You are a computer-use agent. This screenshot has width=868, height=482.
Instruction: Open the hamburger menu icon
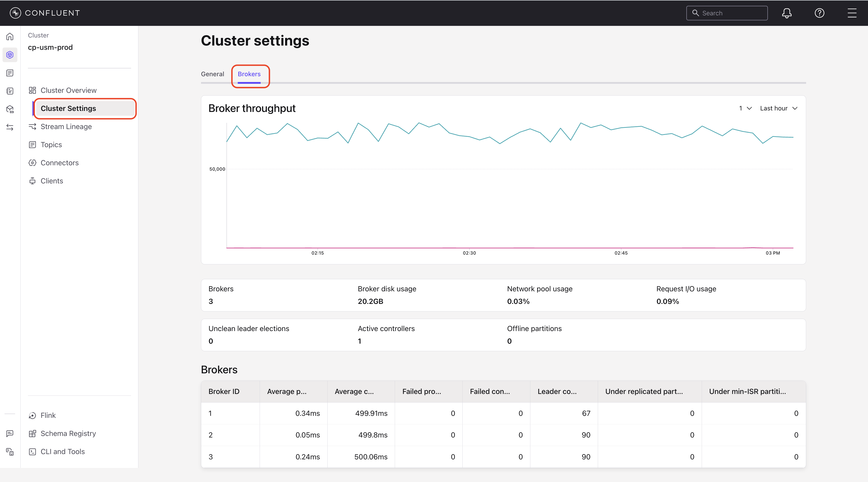click(x=852, y=13)
